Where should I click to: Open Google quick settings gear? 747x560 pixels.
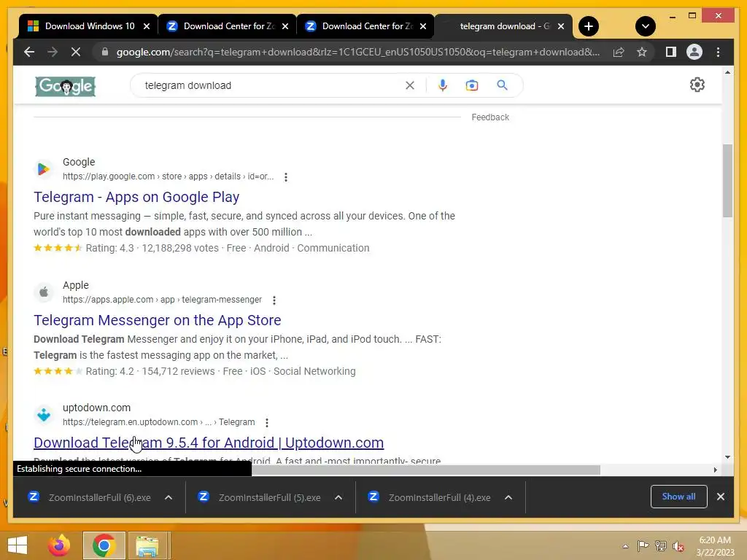point(697,85)
